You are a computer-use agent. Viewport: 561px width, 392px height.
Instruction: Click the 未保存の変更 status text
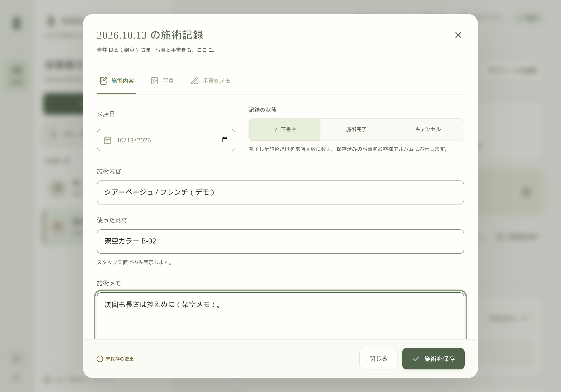pyautogui.click(x=120, y=359)
